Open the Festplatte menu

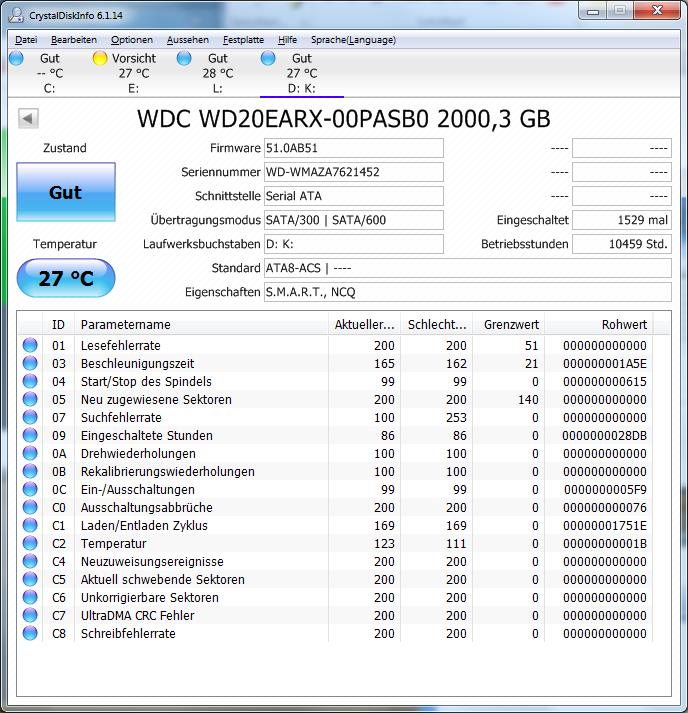[x=243, y=40]
